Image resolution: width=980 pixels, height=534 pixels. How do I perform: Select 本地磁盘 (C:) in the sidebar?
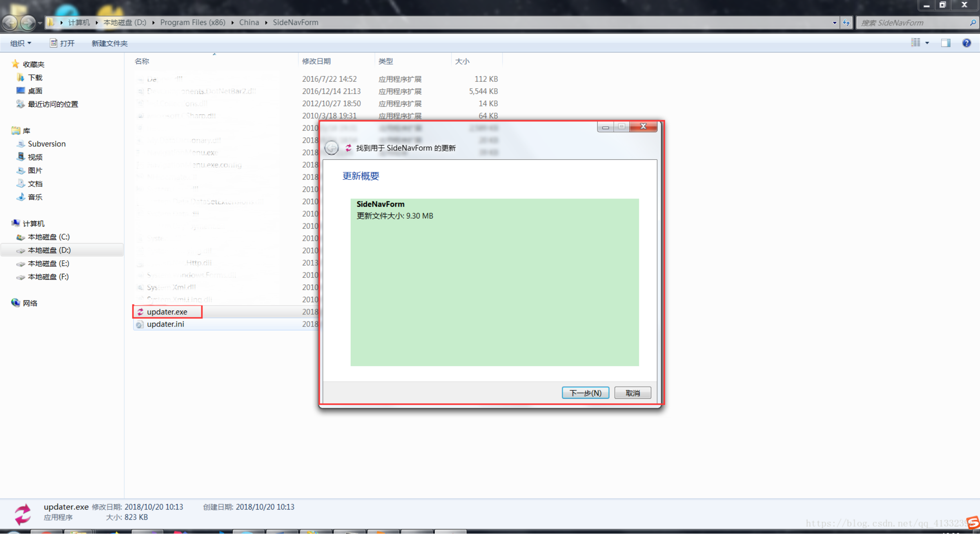48,237
